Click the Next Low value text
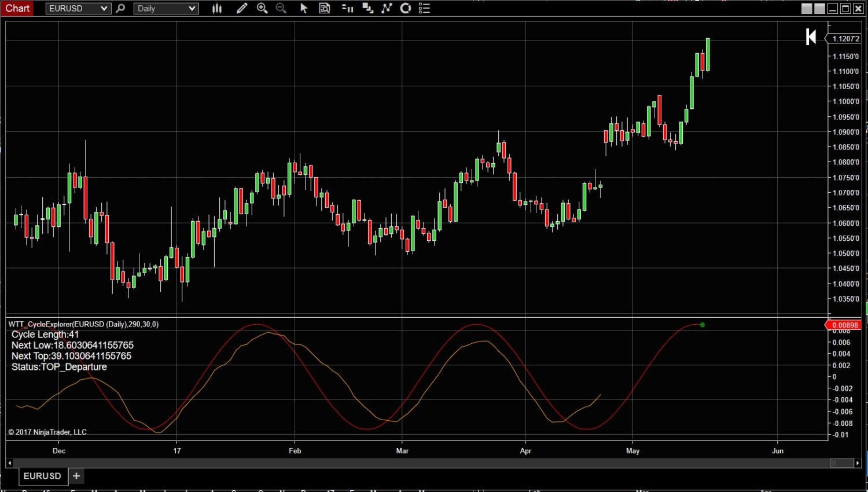 (x=72, y=346)
